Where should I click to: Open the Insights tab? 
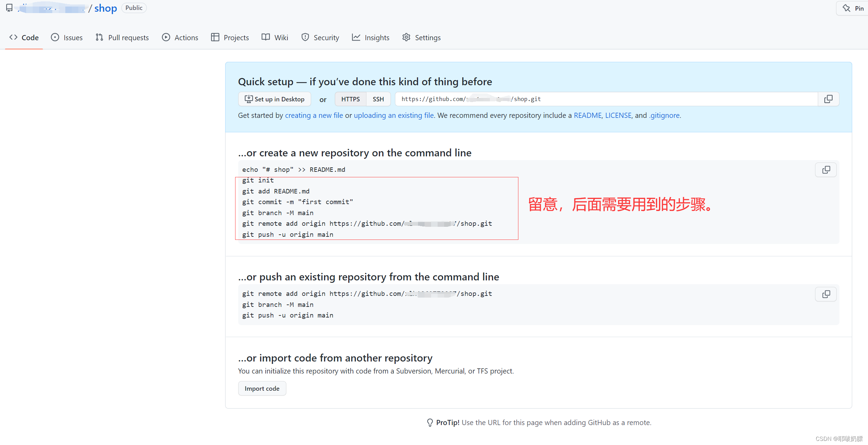tap(371, 37)
